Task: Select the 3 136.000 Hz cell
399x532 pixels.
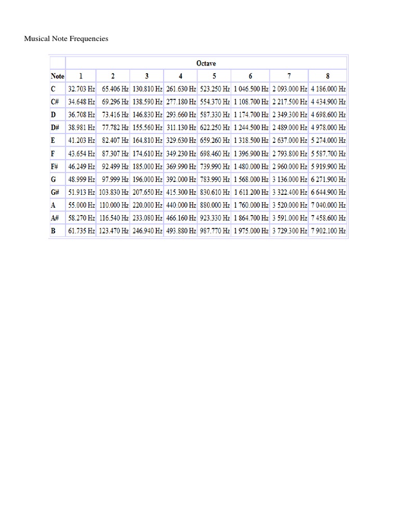Action: (289, 179)
